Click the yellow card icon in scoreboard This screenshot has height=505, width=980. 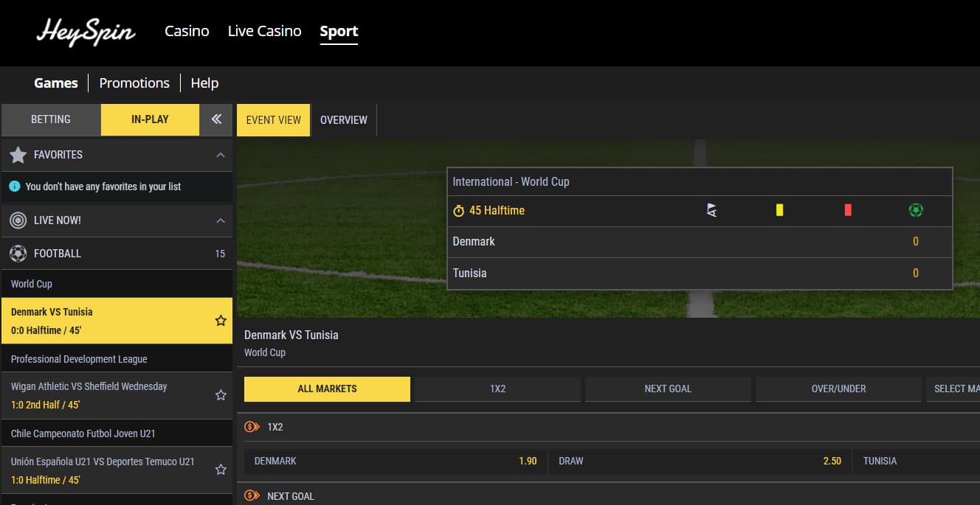pos(779,211)
